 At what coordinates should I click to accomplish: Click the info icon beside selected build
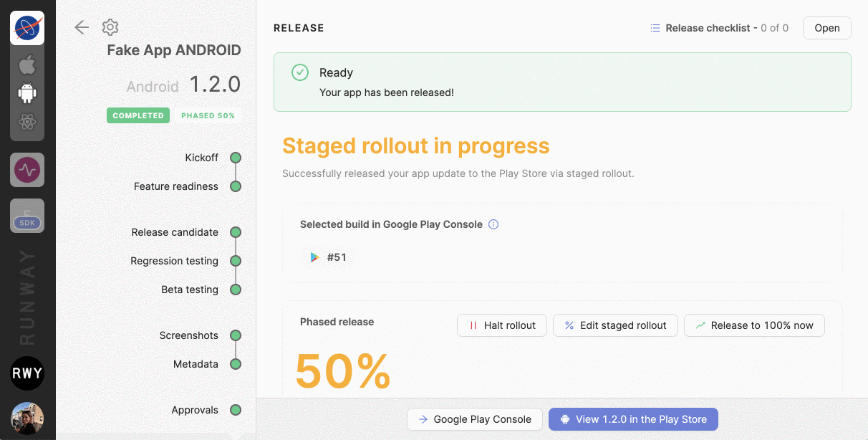[493, 224]
